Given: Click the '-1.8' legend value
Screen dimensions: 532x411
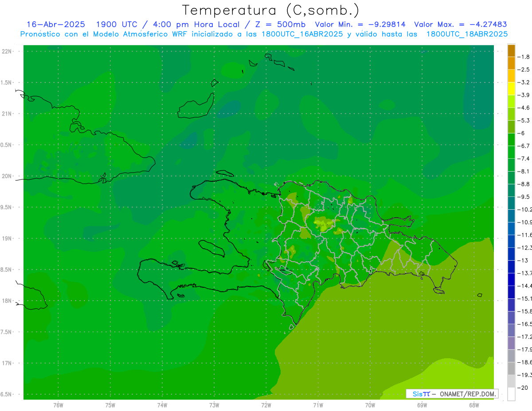Looking at the screenshot, I should click(x=524, y=57).
